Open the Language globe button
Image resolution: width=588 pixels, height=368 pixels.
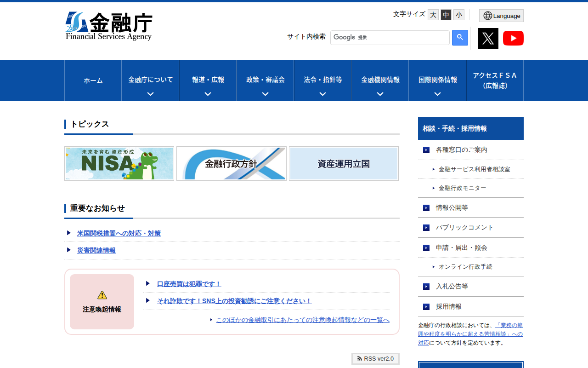coord(501,16)
